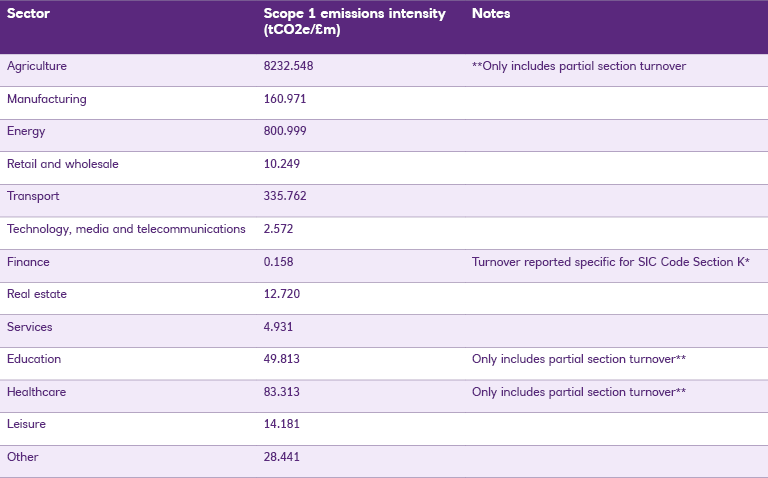The height and width of the screenshot is (478, 768).
Task: Click the Sector column header
Action: pos(30,14)
